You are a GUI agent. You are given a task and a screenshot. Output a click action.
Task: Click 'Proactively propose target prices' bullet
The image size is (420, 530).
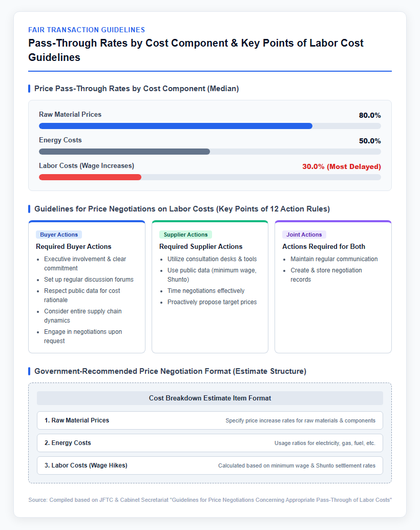coord(212,302)
